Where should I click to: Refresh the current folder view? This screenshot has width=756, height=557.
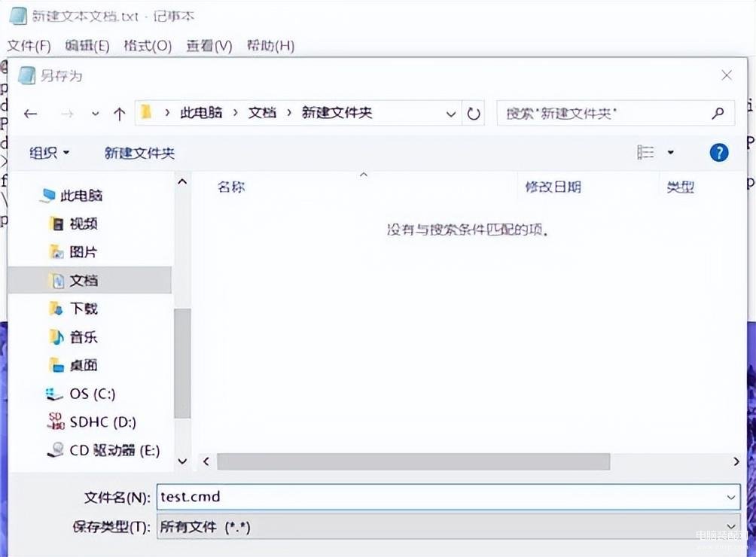(474, 114)
